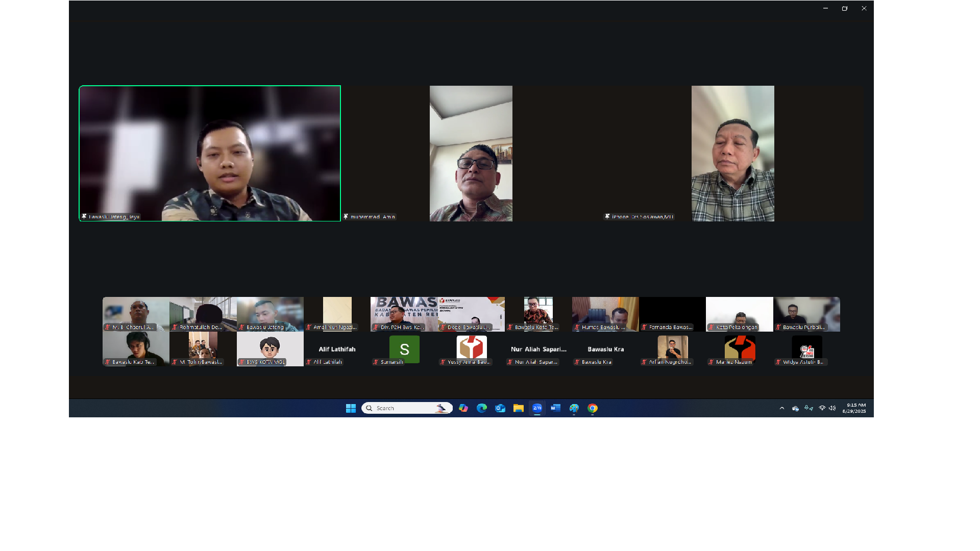Open the clock and date flyout
Screen dimensions: 980x551
point(854,408)
